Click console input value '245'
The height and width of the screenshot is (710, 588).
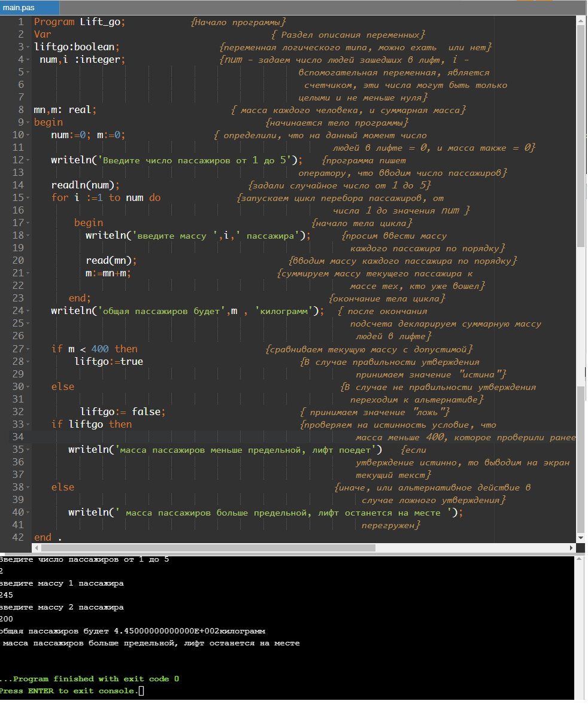pos(7,596)
